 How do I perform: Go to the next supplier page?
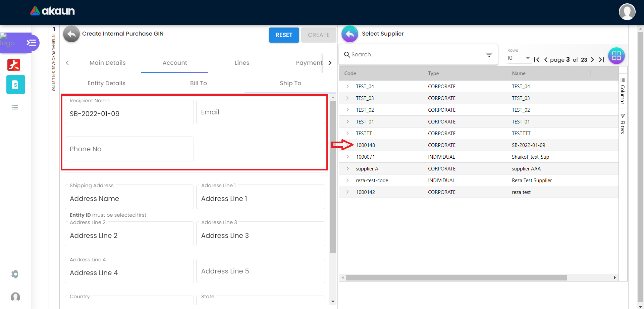pos(592,60)
